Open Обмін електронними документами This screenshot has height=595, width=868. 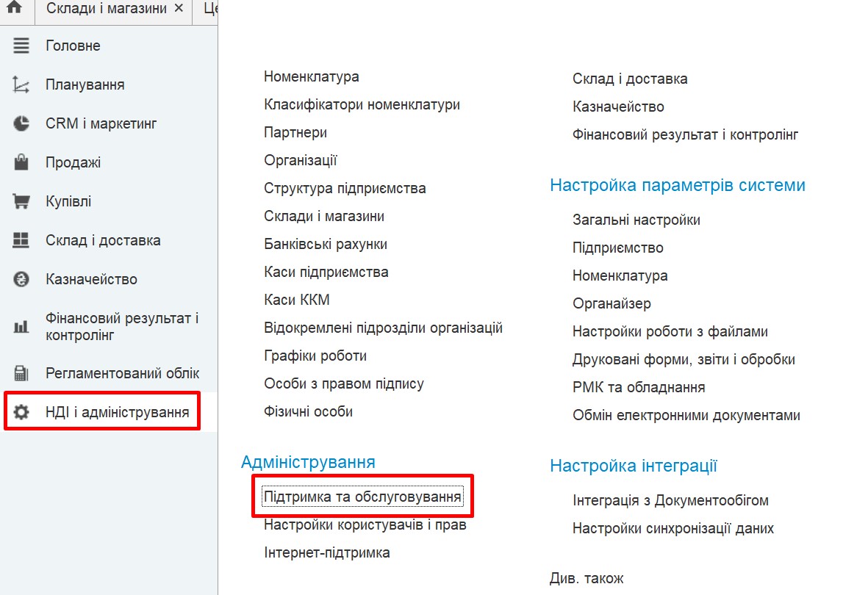[686, 415]
